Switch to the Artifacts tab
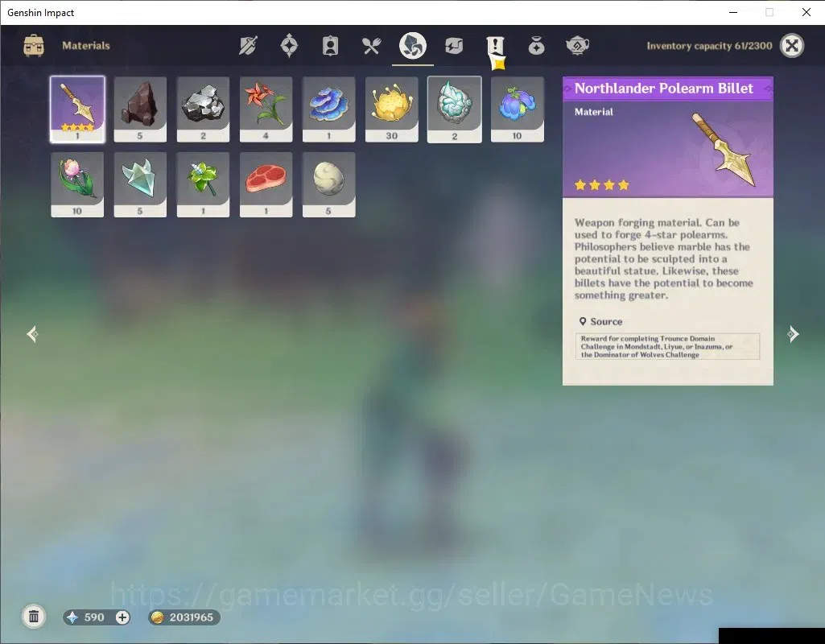This screenshot has width=825, height=644. point(289,46)
